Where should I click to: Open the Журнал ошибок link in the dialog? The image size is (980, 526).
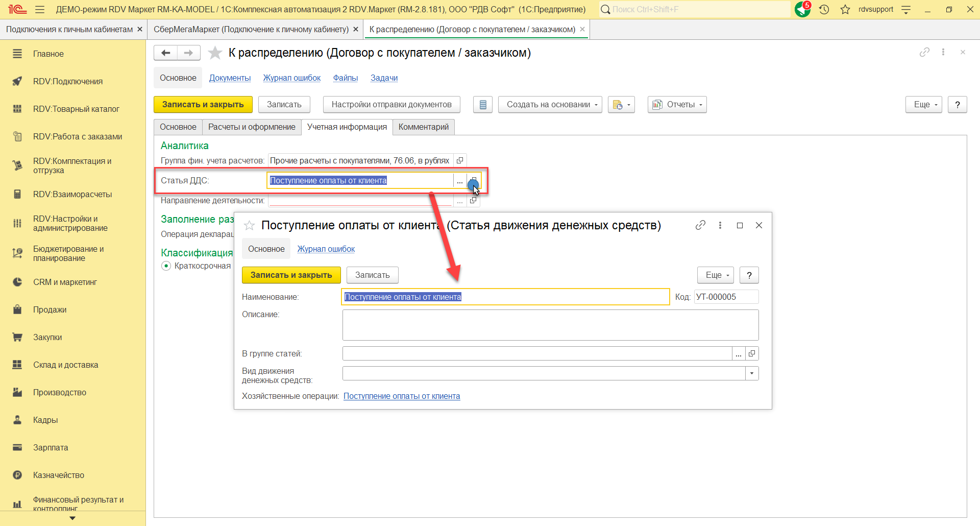coord(326,249)
